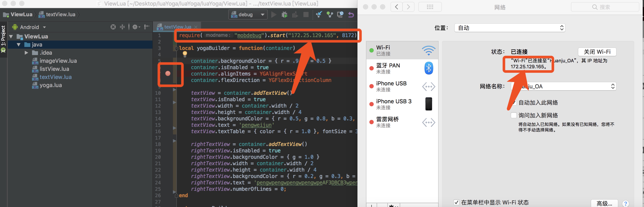The height and width of the screenshot is (207, 644).
Task: Click the Commit changes branch icon
Action: tap(330, 15)
